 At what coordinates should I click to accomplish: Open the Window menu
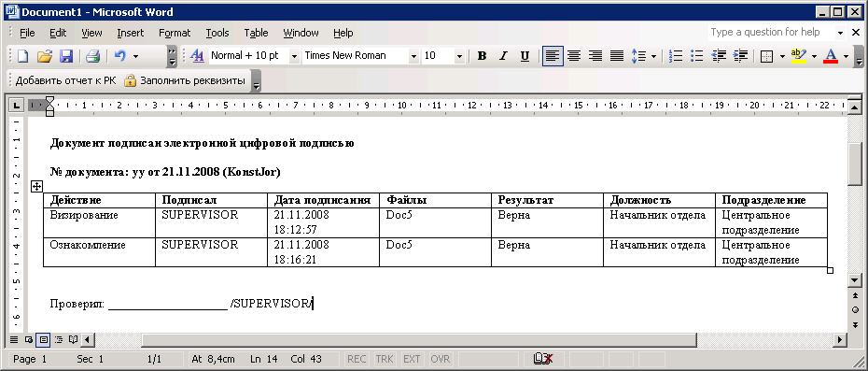click(x=301, y=33)
